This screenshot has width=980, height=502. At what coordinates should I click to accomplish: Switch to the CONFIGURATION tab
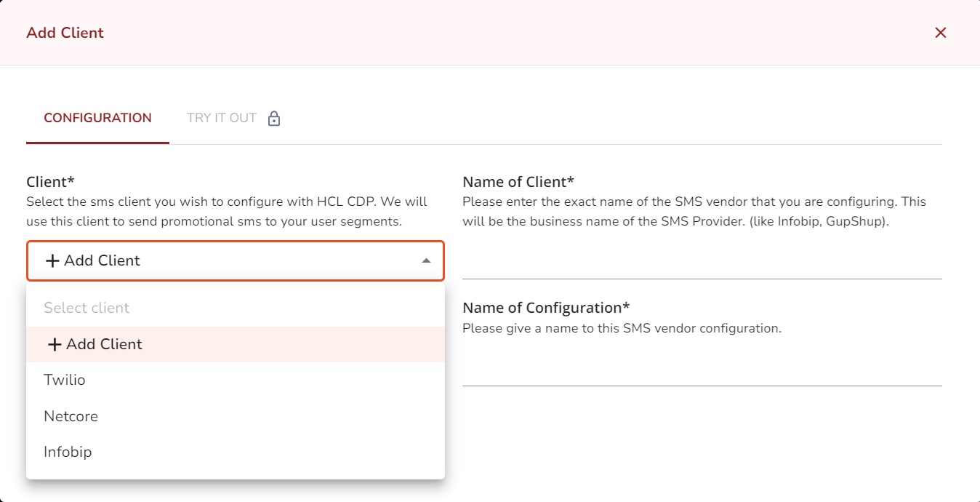click(x=97, y=118)
